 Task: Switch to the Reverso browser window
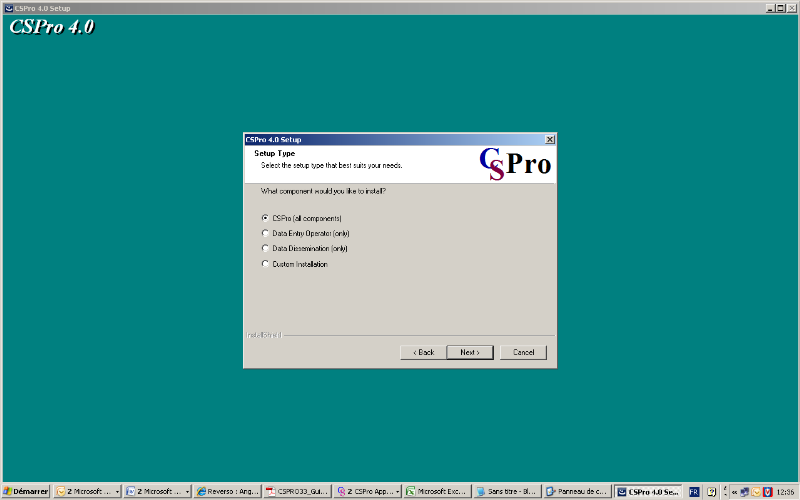(x=228, y=491)
